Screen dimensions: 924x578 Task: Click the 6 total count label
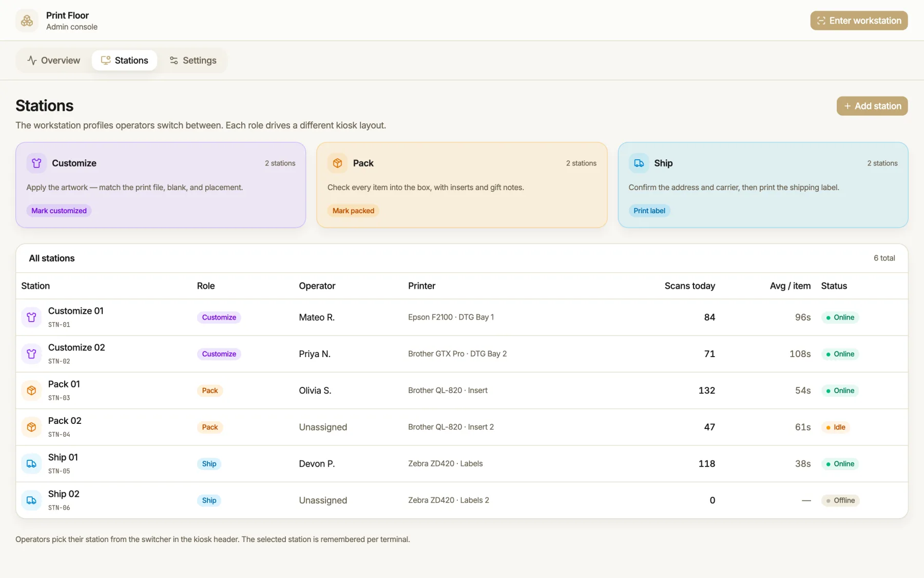click(884, 258)
